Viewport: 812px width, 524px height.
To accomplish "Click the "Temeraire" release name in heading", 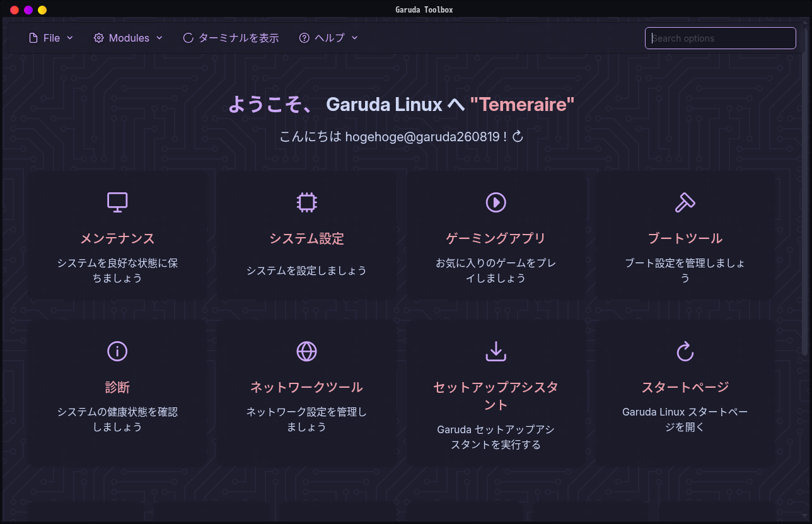I will [523, 105].
